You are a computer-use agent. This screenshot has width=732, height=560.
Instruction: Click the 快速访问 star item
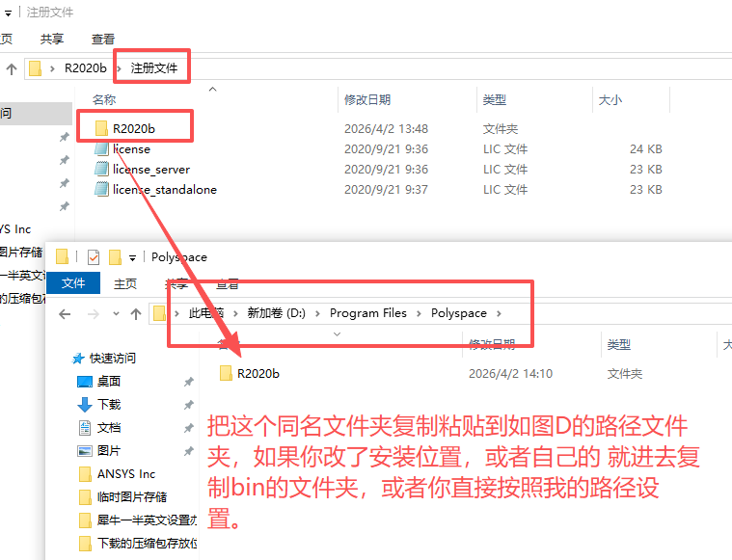[103, 358]
